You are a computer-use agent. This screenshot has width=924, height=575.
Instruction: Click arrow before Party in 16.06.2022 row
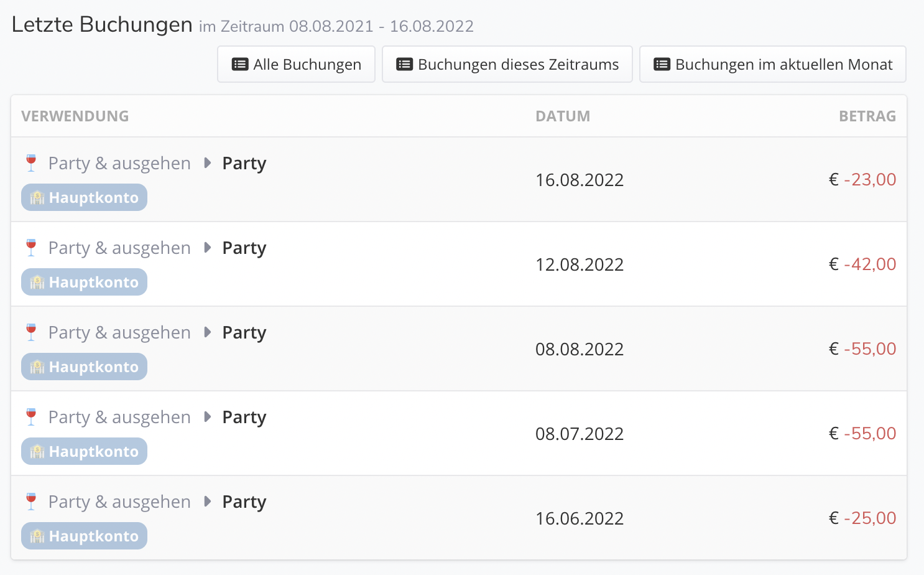(x=208, y=502)
